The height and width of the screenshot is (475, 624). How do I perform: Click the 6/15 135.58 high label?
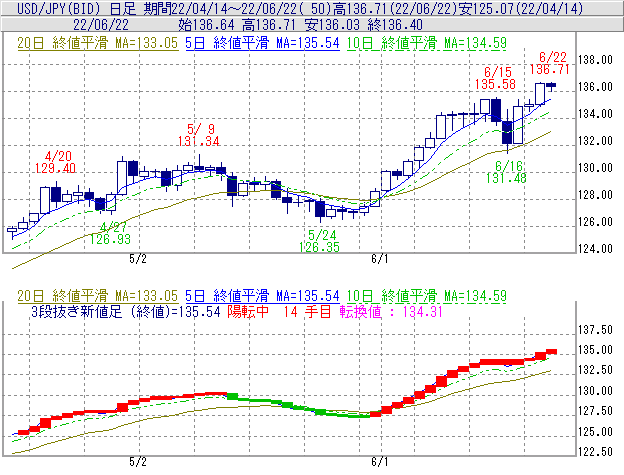495,78
